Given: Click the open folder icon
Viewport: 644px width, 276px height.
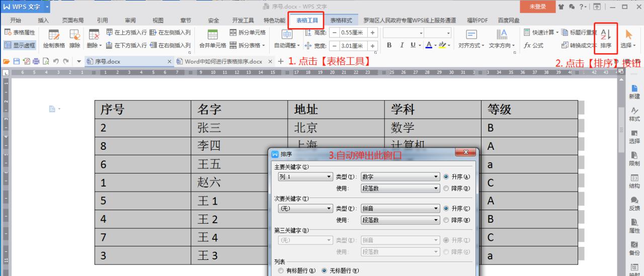Looking at the screenshot, I should coord(7,61).
